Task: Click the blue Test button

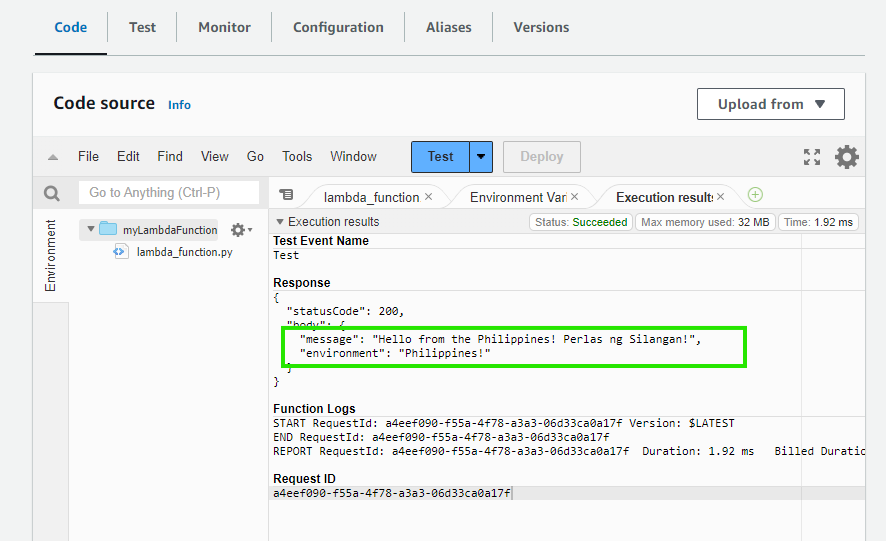Action: (440, 157)
